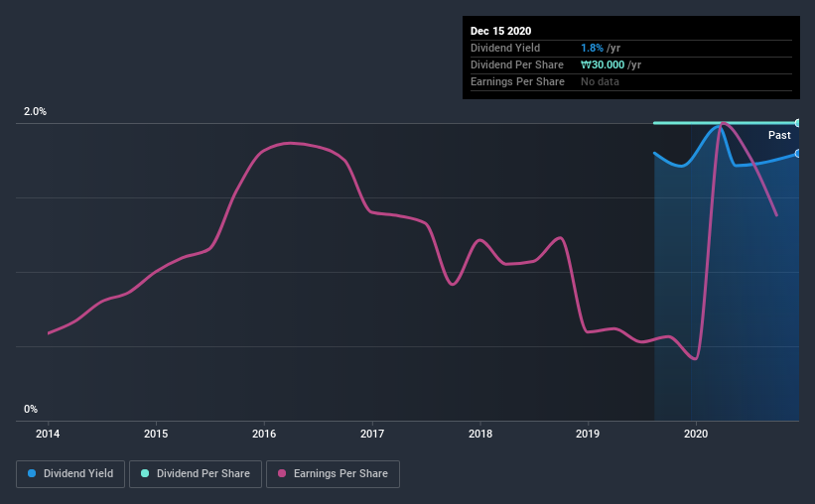Viewport: 815px width, 504px height.
Task: Toggle the Dividend Per Share legend button
Action: point(196,474)
